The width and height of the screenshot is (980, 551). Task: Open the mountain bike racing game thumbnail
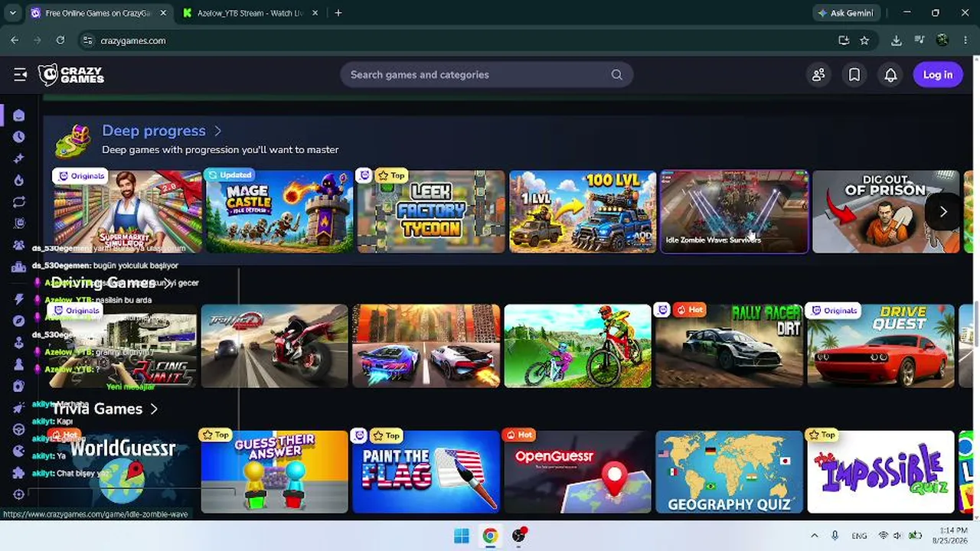(577, 346)
